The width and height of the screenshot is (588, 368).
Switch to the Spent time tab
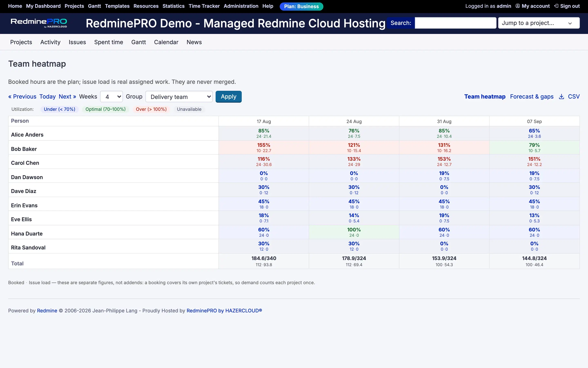coord(109,42)
